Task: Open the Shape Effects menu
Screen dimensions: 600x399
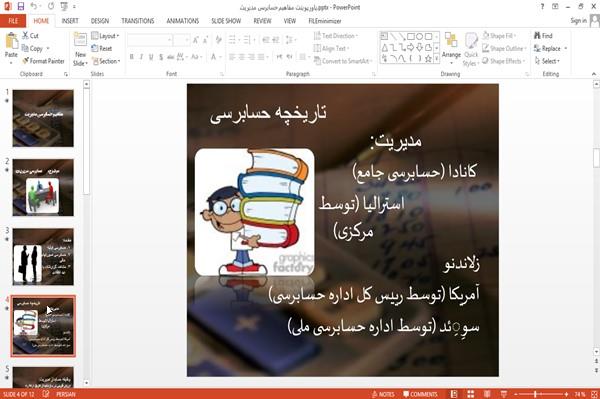Action: 503,61
